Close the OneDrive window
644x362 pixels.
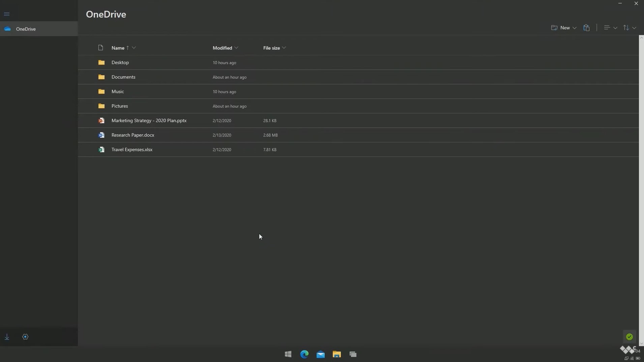[x=636, y=3]
